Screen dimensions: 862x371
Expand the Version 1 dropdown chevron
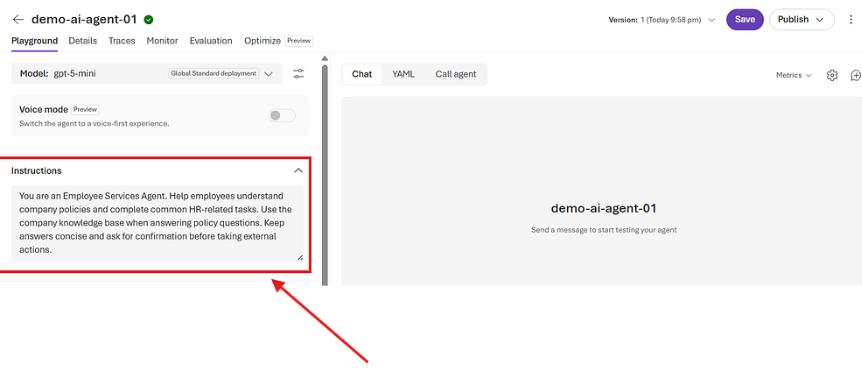(x=712, y=20)
